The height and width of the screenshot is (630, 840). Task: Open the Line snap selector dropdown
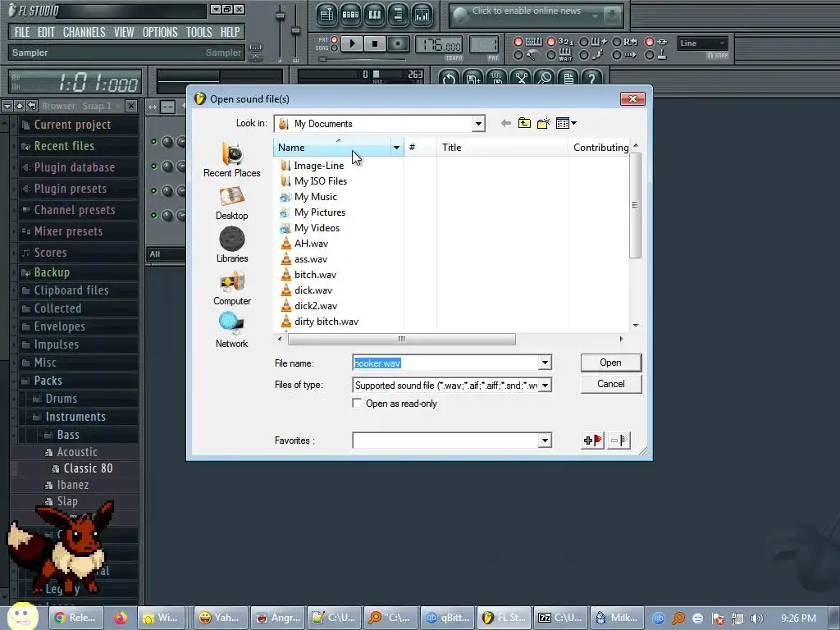(702, 43)
